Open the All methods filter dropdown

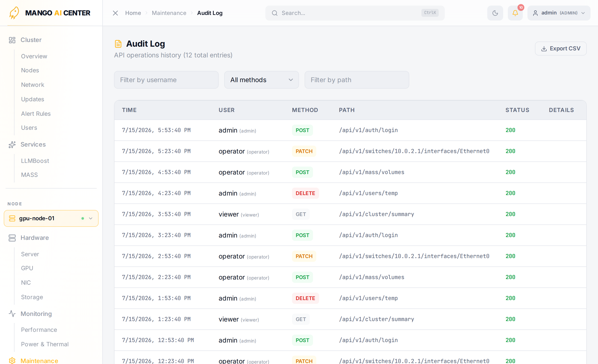pyautogui.click(x=261, y=80)
